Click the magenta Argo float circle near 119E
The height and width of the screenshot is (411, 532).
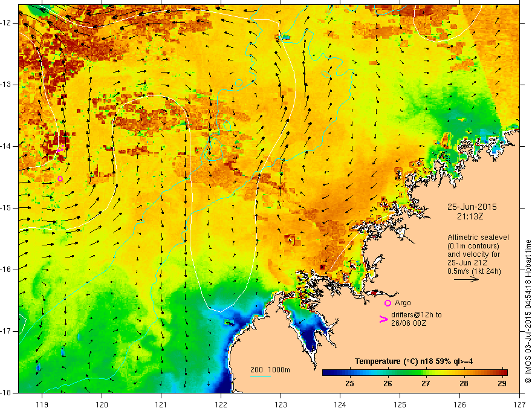[60, 179]
